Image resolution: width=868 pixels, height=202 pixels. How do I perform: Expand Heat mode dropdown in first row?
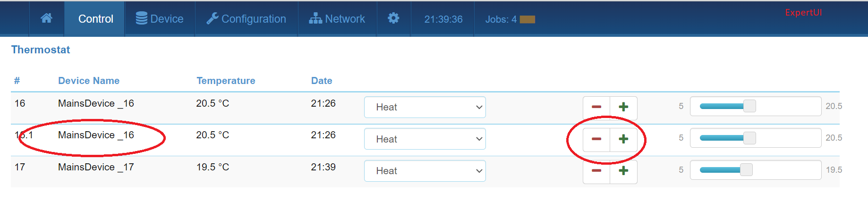pyautogui.click(x=425, y=107)
